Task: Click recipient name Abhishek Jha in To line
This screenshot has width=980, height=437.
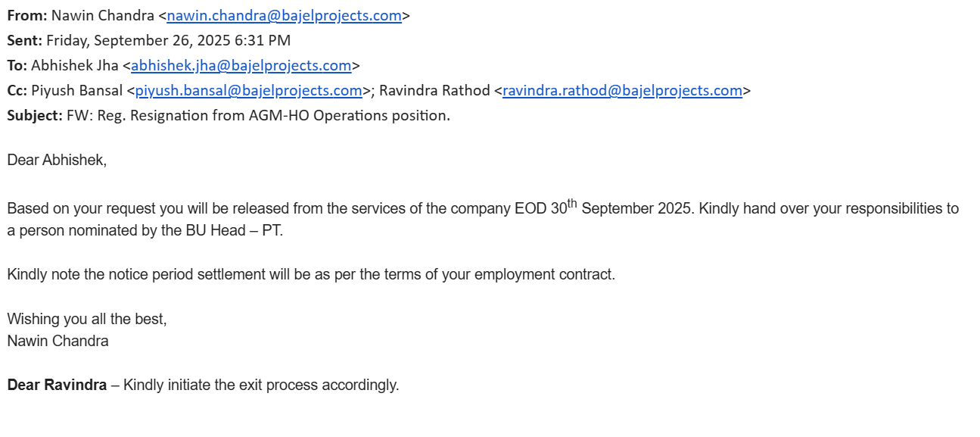Action: coord(75,65)
